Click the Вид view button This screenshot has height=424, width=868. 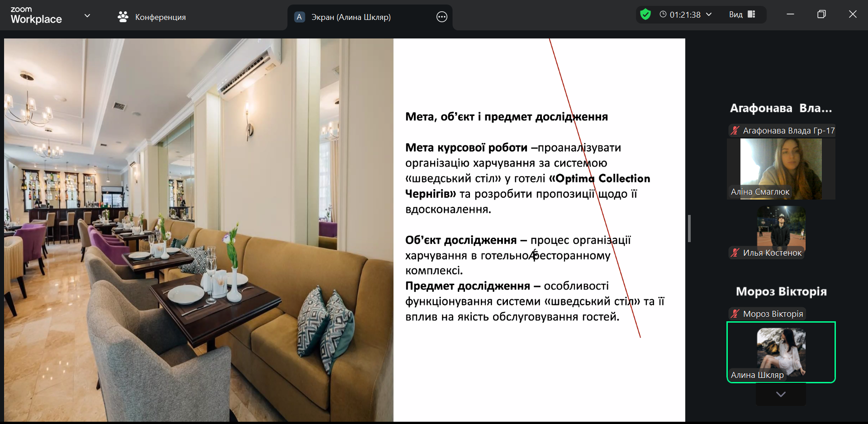click(736, 14)
